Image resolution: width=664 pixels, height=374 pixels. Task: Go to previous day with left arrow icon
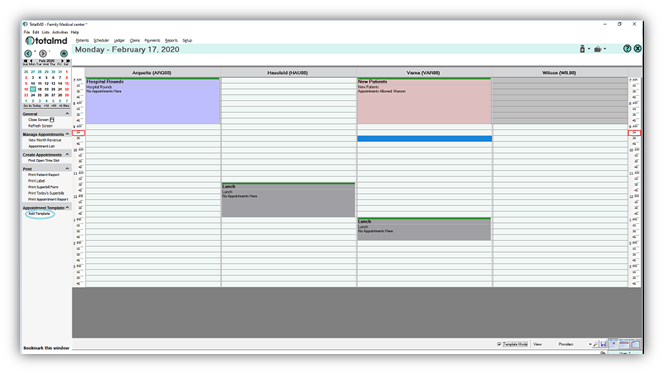28,53
